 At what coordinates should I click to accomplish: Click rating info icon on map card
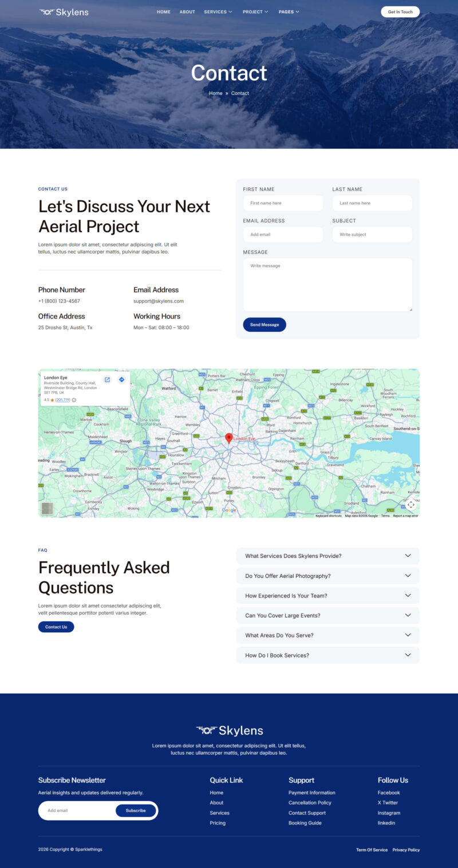[74, 400]
